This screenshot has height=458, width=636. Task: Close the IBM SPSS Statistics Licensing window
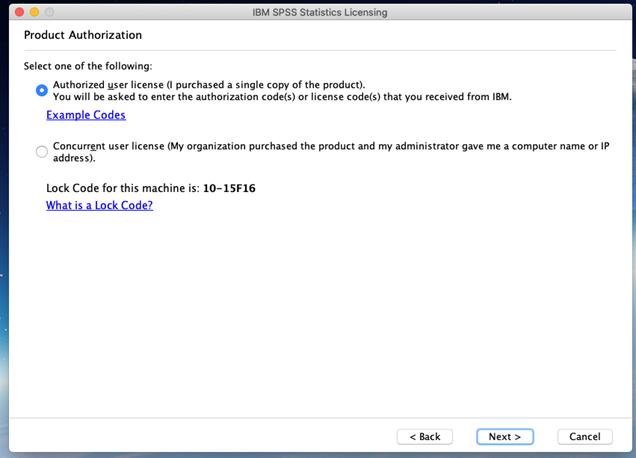[x=19, y=12]
